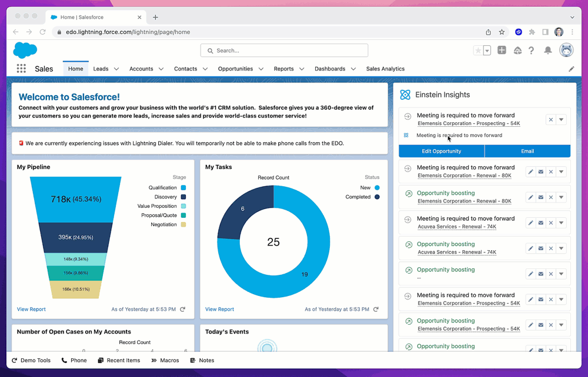Expand the Contacts tab dropdown chevron
Viewport: 588px width, 377px height.
(x=205, y=69)
